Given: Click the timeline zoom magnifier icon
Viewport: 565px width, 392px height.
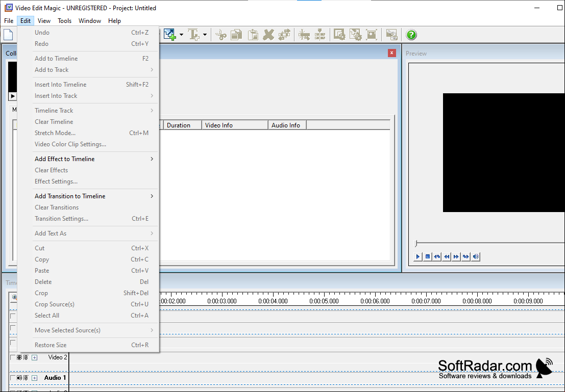Looking at the screenshot, I should point(14,297).
